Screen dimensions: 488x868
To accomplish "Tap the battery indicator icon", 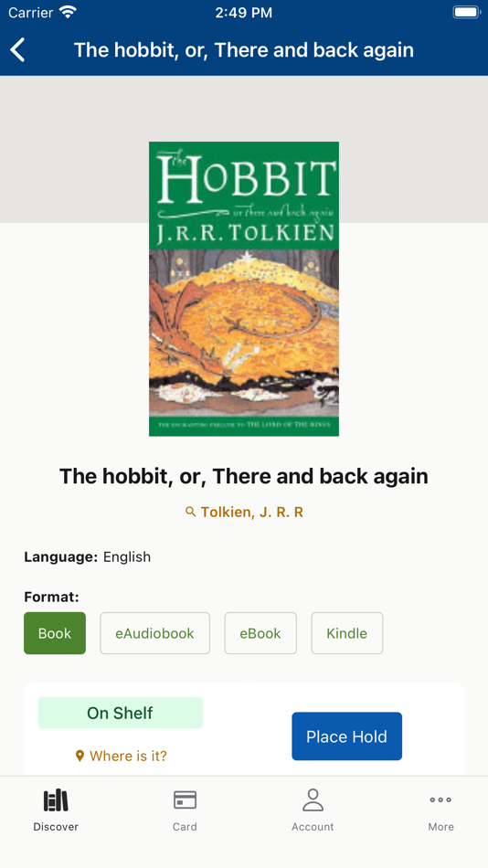I will pos(465,12).
